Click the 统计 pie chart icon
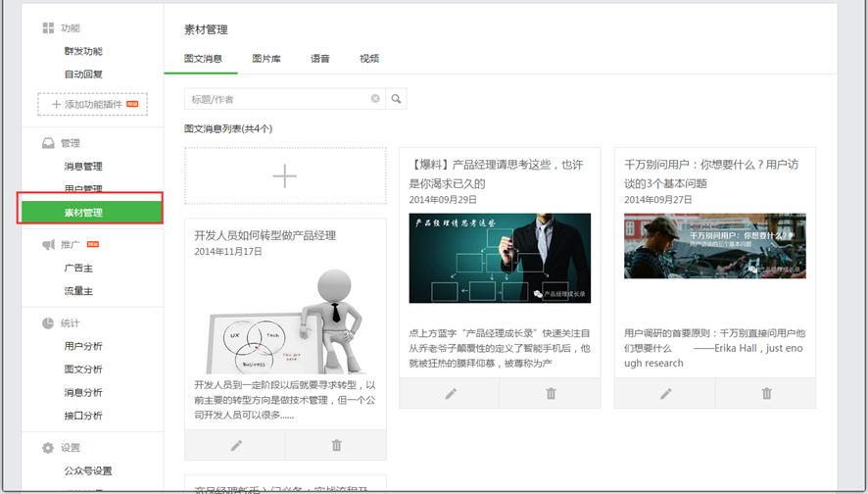Screen dimensions: 868x494 coord(48,322)
